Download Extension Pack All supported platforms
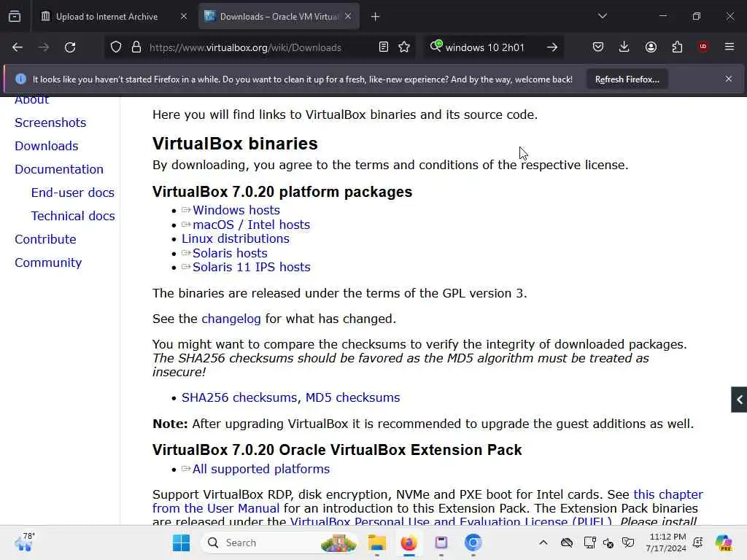 pos(261,469)
